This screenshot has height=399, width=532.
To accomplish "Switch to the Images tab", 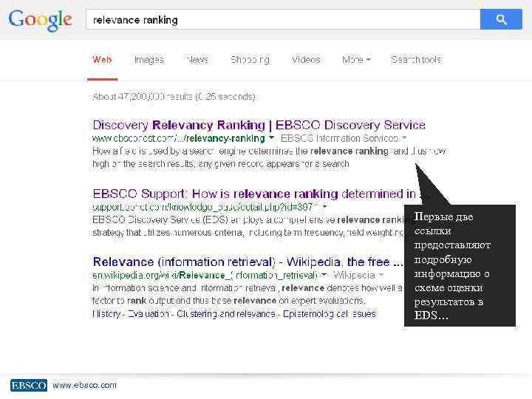I will click(x=149, y=60).
